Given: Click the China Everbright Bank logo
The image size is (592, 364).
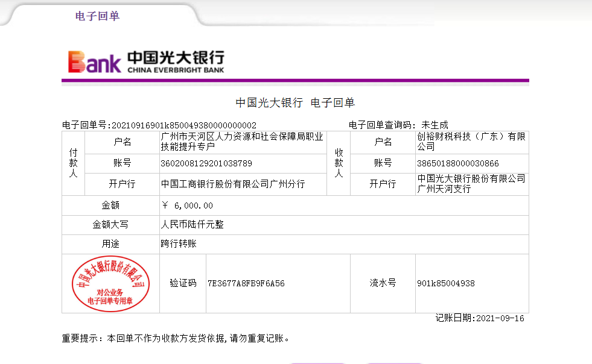Looking at the screenshot, I should [x=146, y=61].
